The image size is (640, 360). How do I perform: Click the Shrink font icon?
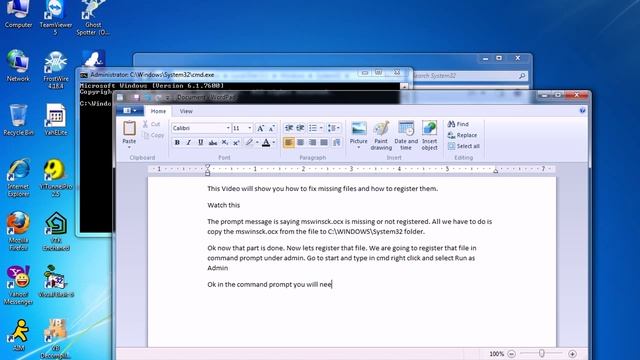272,128
